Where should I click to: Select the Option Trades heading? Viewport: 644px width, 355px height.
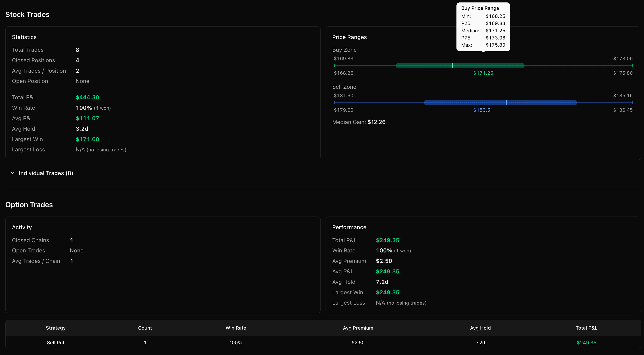[x=29, y=204]
